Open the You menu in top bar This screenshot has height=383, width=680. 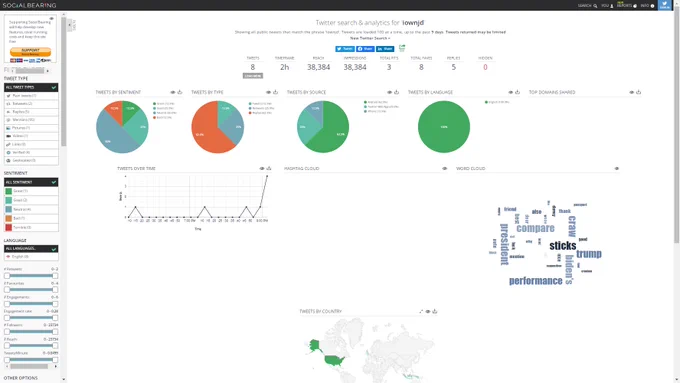pos(607,6)
